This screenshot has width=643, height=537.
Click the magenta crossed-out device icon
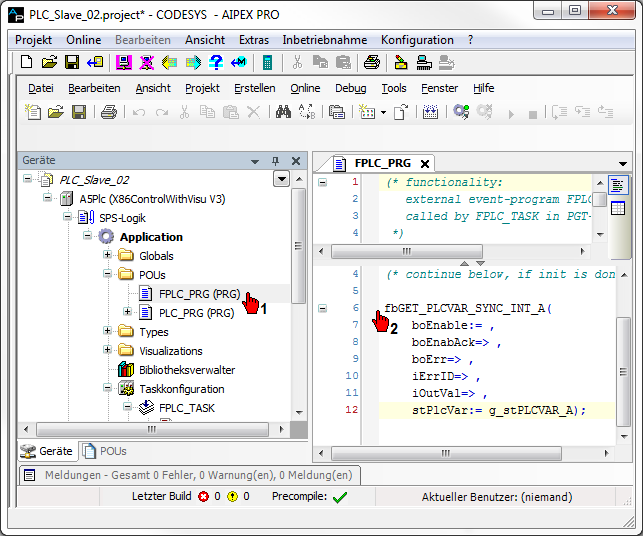tap(146, 62)
